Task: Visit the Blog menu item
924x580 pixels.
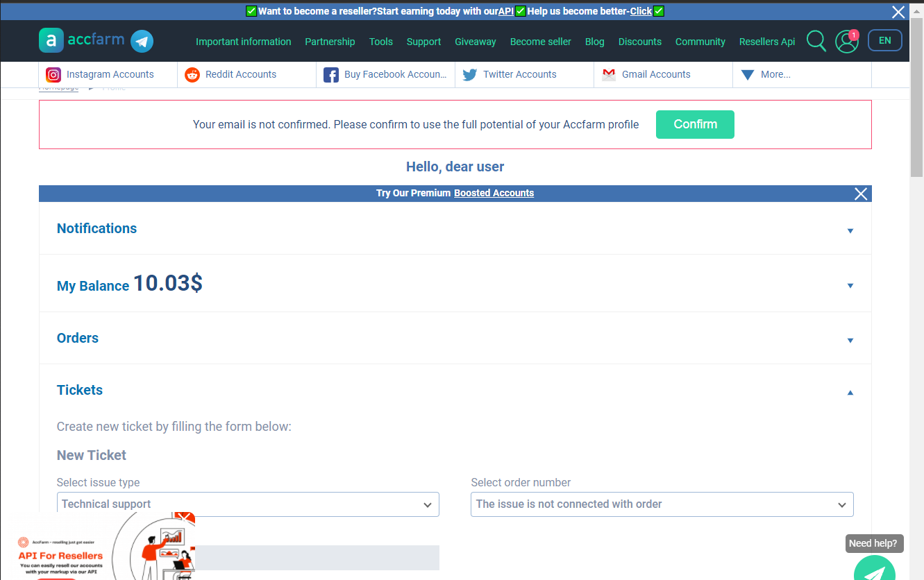Action: pyautogui.click(x=595, y=42)
